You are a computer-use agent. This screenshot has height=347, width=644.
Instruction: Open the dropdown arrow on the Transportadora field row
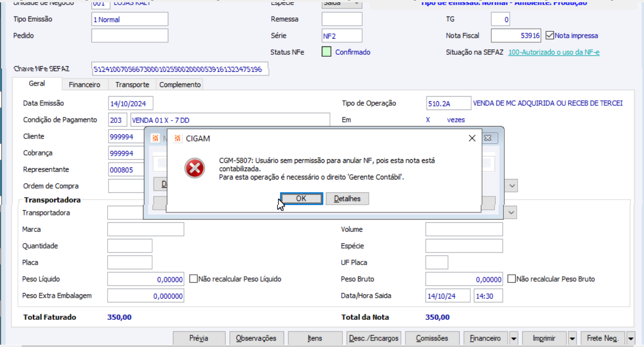point(512,213)
